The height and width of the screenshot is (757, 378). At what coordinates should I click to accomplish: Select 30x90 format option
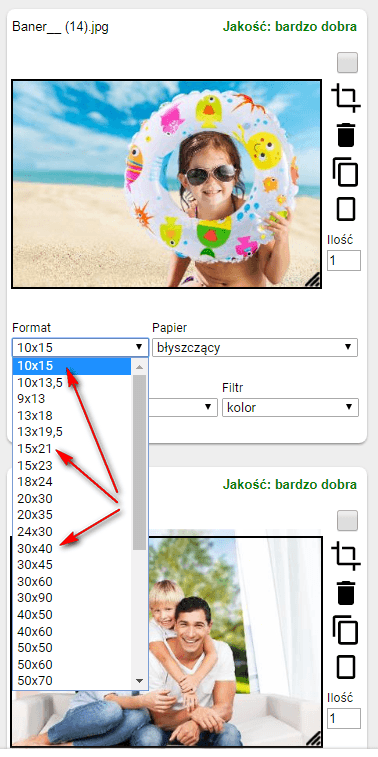(72, 598)
